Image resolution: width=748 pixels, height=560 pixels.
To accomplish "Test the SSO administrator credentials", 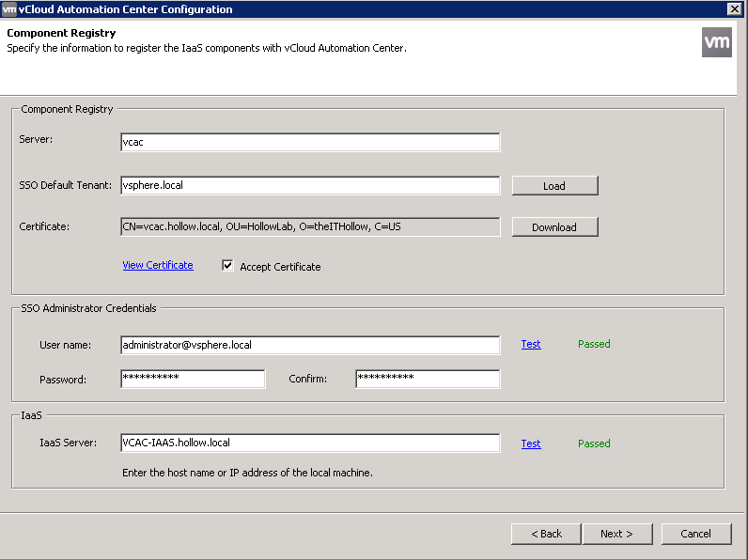I will point(531,344).
